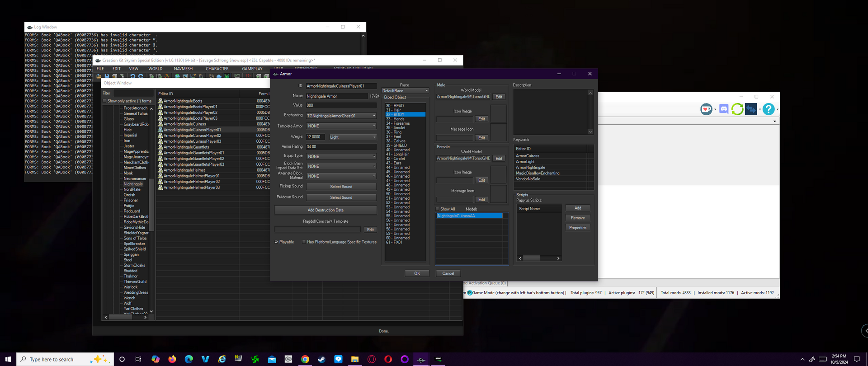Click the blue floppy save icon in Creation Kit
This screenshot has width=868, height=366.
pyautogui.click(x=107, y=76)
